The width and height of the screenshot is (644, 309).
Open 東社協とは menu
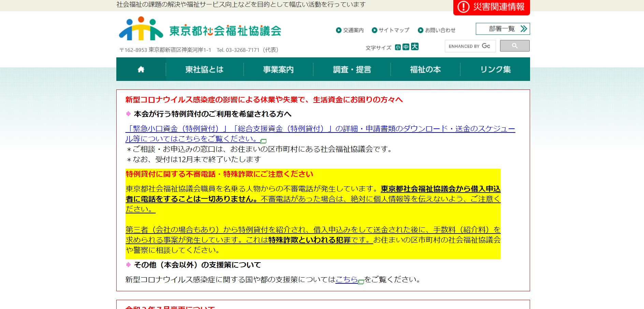[204, 69]
